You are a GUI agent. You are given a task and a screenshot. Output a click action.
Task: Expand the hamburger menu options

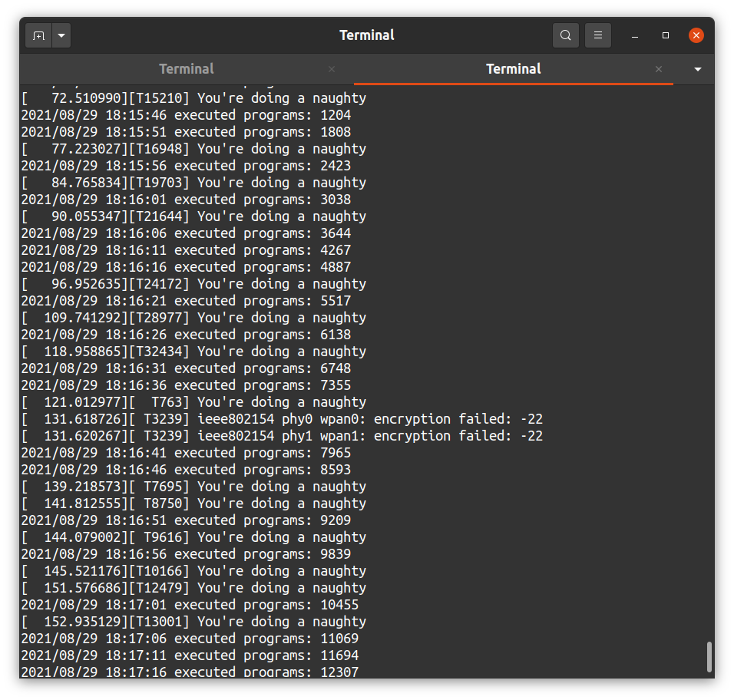[597, 35]
